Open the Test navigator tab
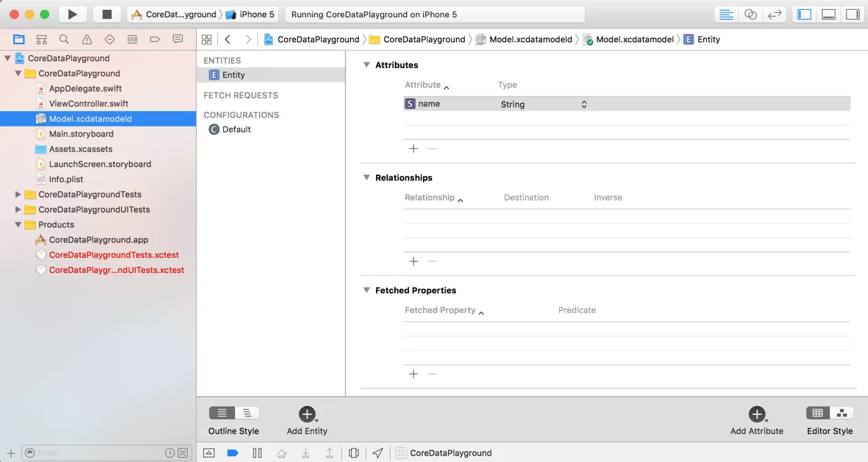Screen dimensions: 868x462 109,39
